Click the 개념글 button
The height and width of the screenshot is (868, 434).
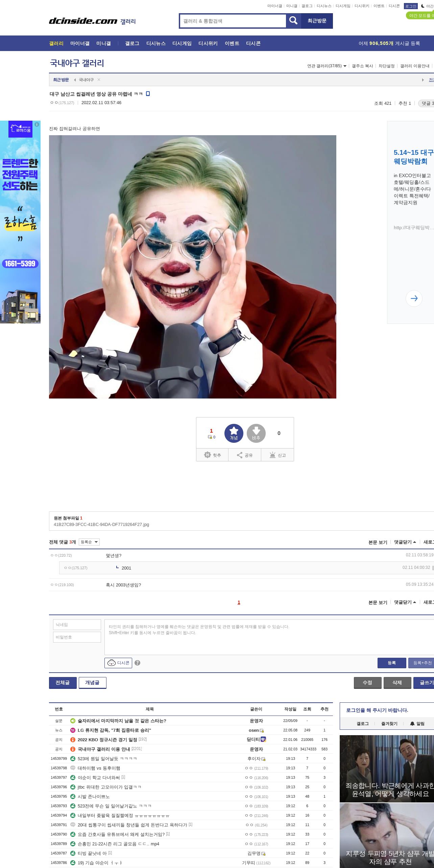click(x=92, y=682)
